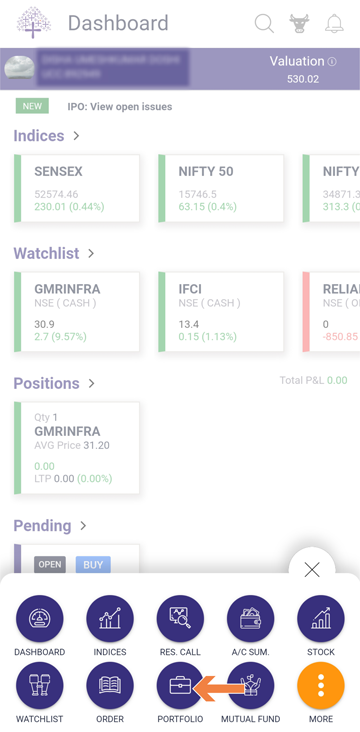Screen dimensions: 360x732
Task: Open notifications bell icon
Action: coord(334,23)
